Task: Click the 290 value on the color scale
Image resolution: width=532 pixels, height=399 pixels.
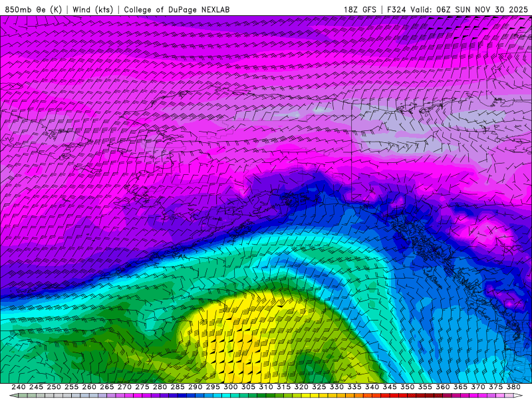Action: (195, 387)
